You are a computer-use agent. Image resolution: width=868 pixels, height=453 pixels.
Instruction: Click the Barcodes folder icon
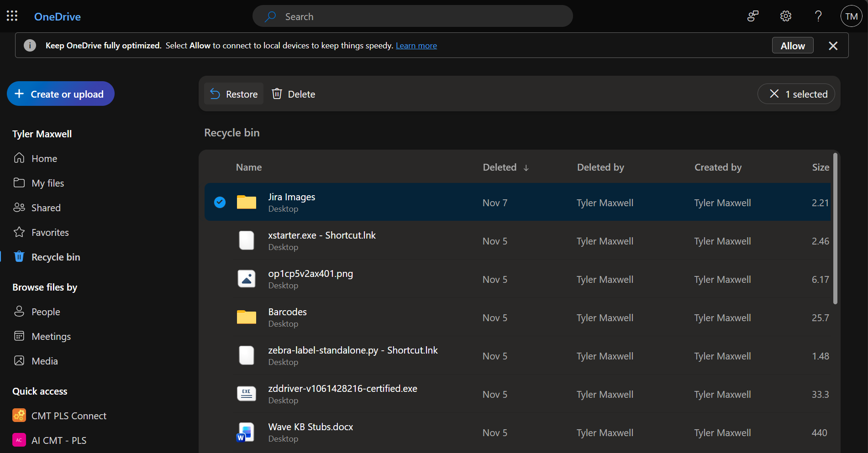247,317
